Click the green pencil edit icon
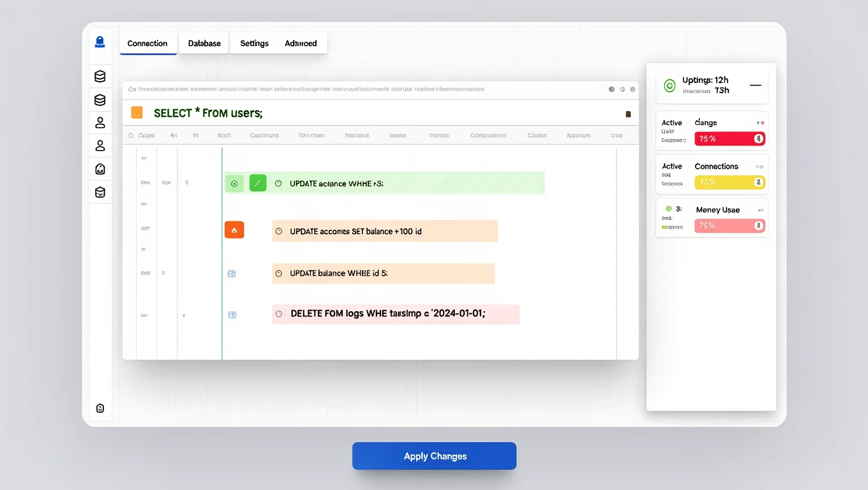868x490 pixels. (x=258, y=183)
